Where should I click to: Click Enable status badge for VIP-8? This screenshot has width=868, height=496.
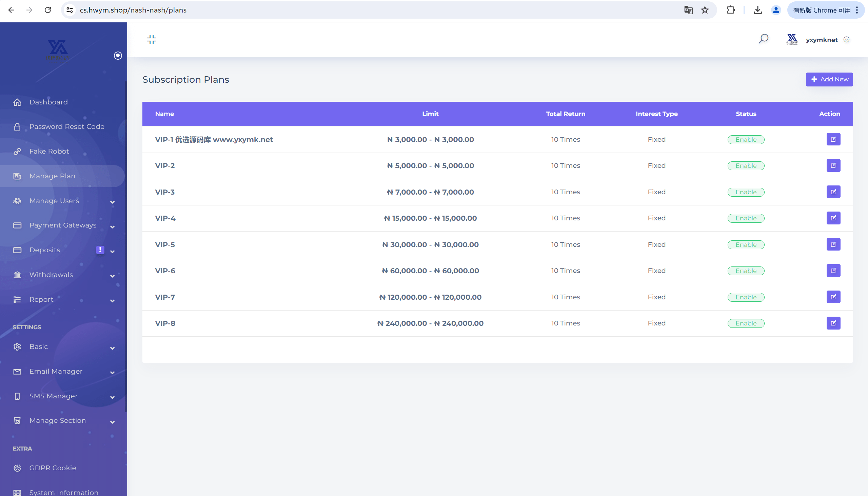pos(746,323)
